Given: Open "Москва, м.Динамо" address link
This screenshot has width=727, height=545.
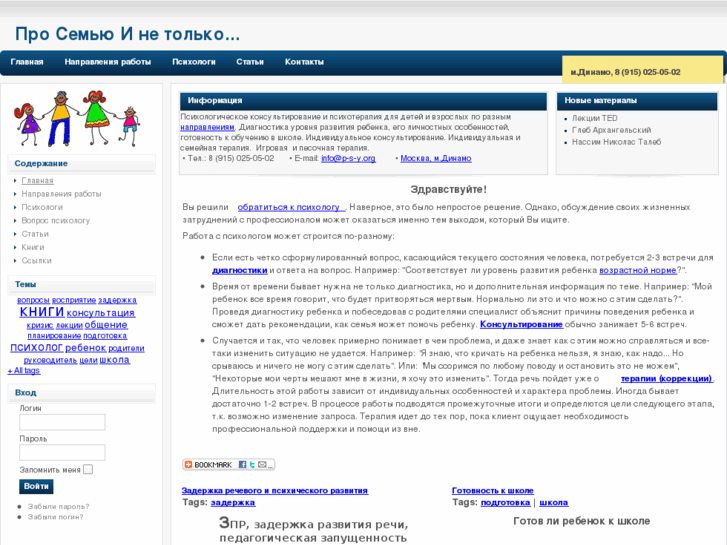Looking at the screenshot, I should pos(436,158).
